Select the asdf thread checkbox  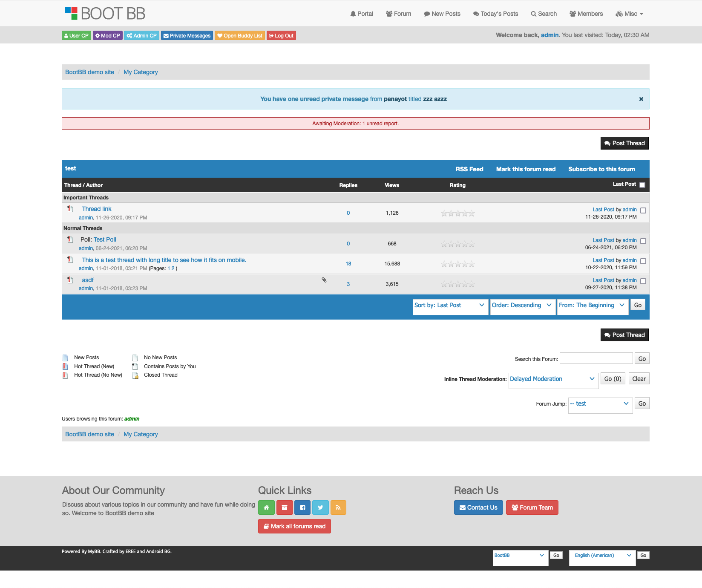pos(643,281)
